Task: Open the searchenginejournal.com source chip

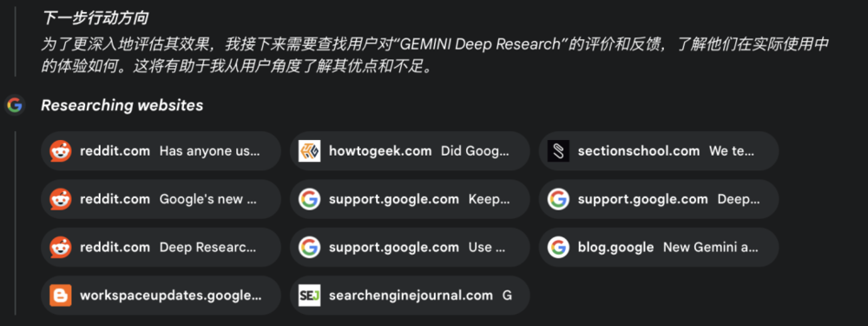Action: pyautogui.click(x=410, y=296)
